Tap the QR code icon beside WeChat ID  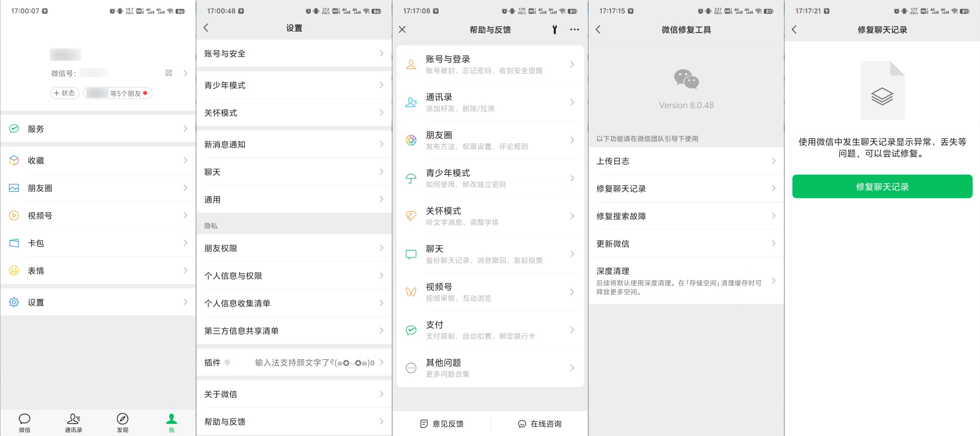click(x=169, y=73)
